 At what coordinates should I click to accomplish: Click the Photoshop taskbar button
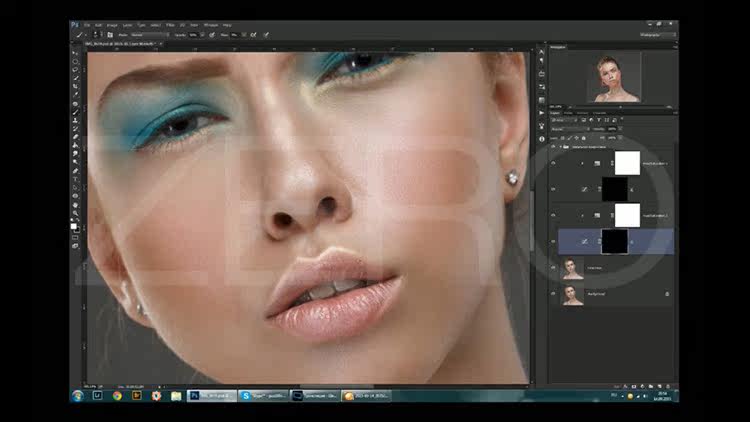point(212,396)
